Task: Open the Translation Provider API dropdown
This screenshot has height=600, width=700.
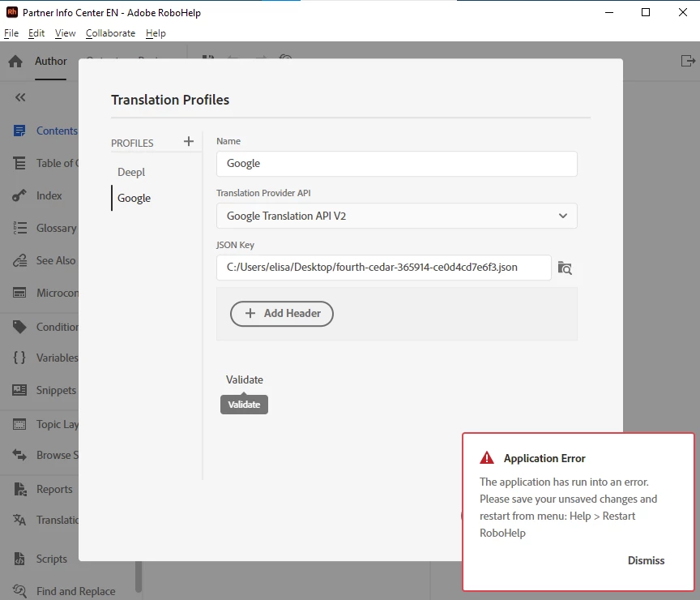Action: point(396,216)
